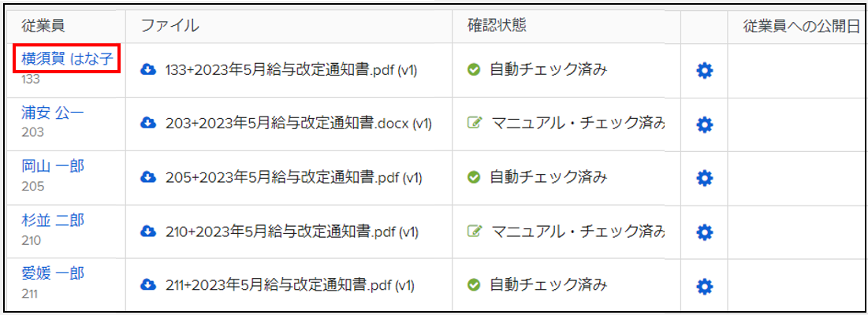Open gear menu for 浦安 公一 row

[x=705, y=124]
